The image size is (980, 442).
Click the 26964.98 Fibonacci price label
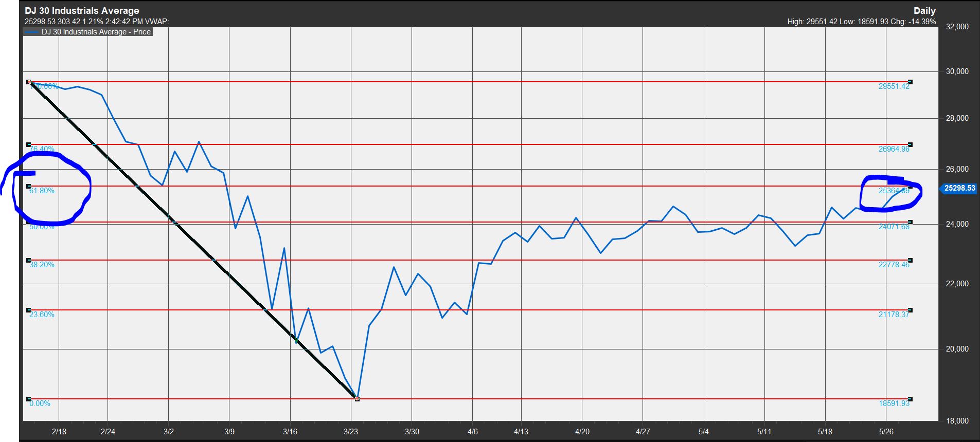(894, 149)
